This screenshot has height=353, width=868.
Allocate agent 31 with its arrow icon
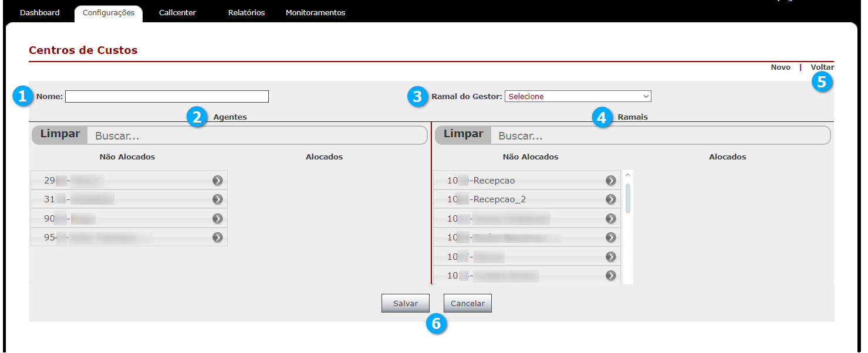(x=218, y=199)
